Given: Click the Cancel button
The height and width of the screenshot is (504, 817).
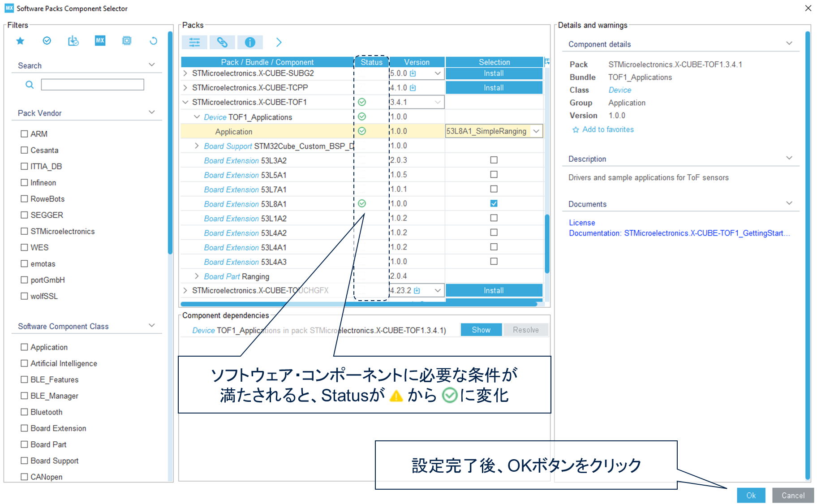Looking at the screenshot, I should click(x=793, y=495).
